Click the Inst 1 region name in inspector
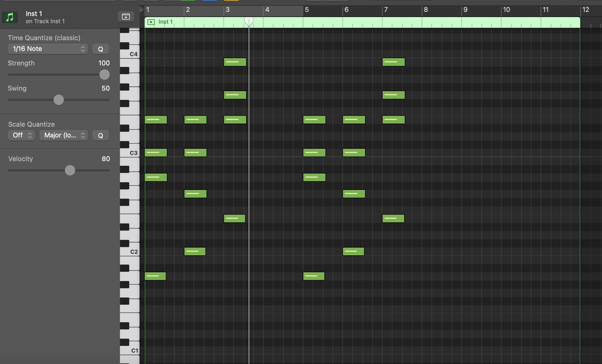The height and width of the screenshot is (364, 602). 34,14
